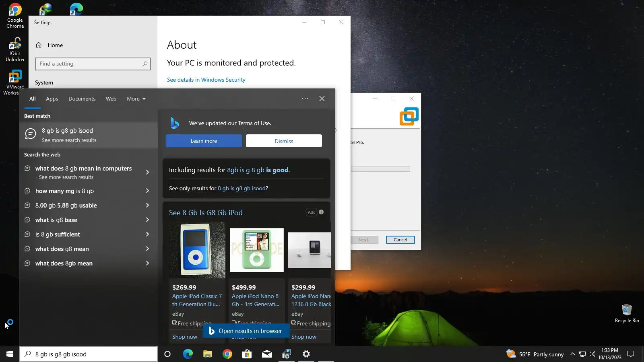Open the Google Chrome desktop shortcut
The image size is (644, 362).
[x=15, y=16]
